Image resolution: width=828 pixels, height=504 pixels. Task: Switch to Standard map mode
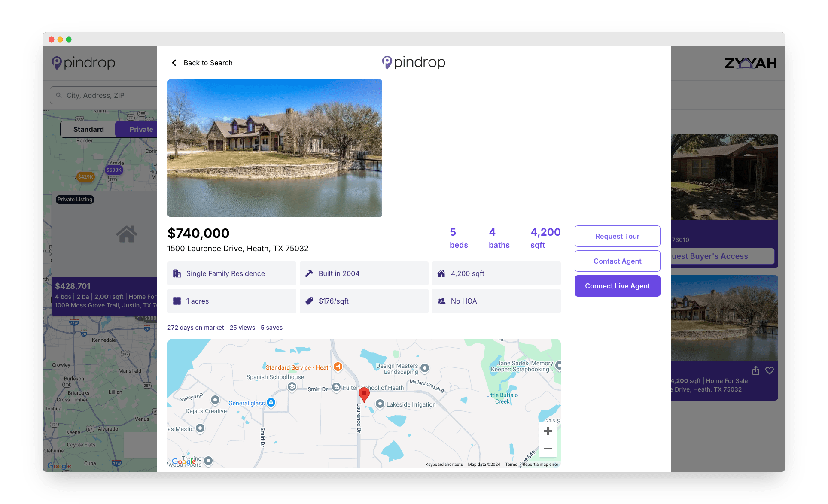pos(88,129)
